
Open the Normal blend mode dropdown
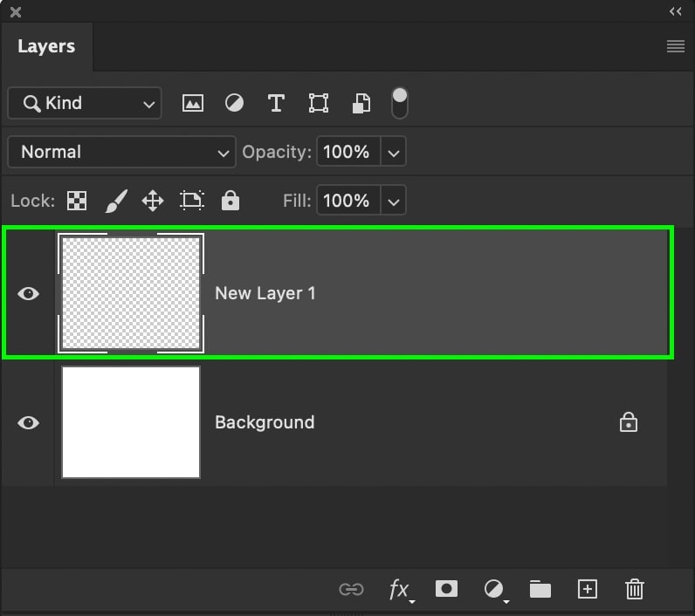click(121, 152)
